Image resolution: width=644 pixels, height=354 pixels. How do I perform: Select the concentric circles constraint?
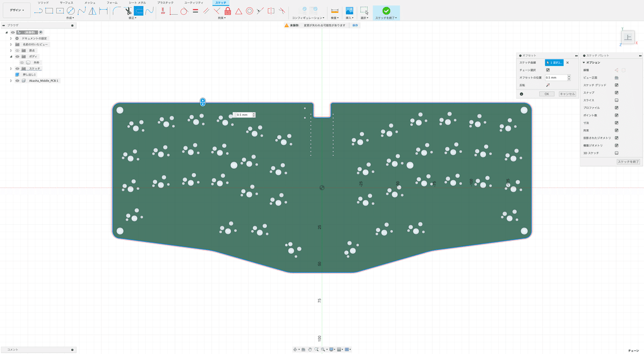coord(250,10)
